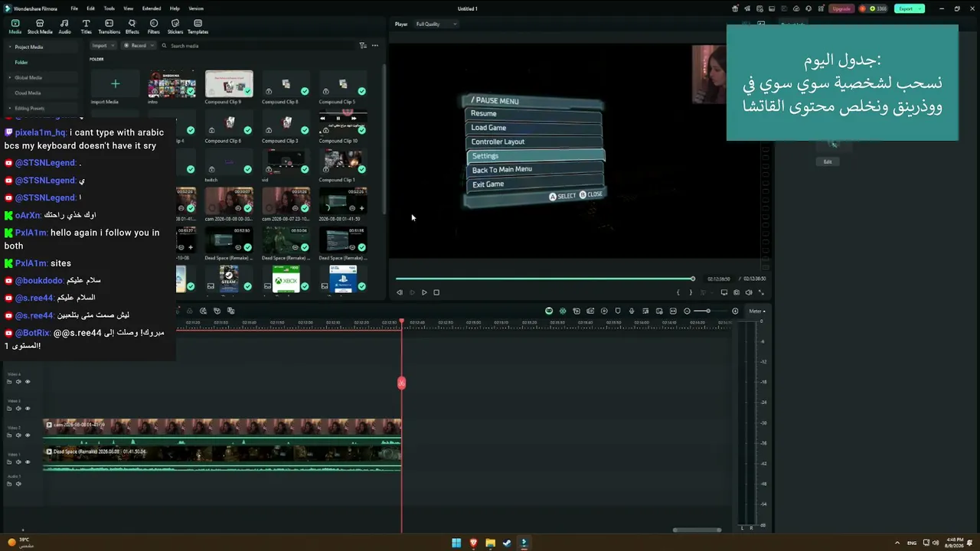Viewport: 980px width, 551px height.
Task: Open the Stickers tab
Action: pyautogui.click(x=175, y=27)
